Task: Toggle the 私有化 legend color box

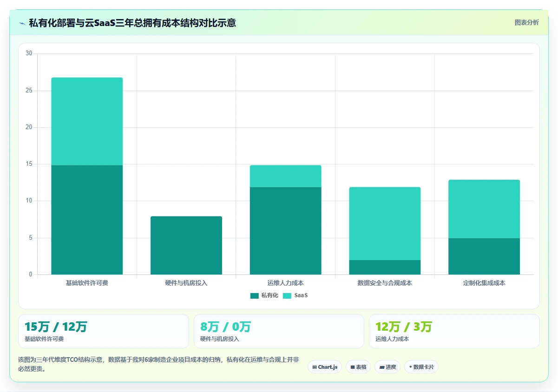Action: (254, 295)
